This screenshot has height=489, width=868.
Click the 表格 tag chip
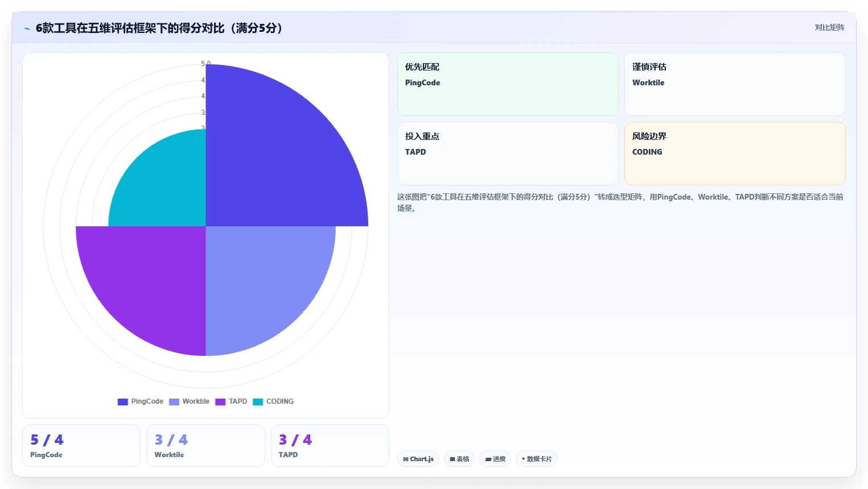459,459
